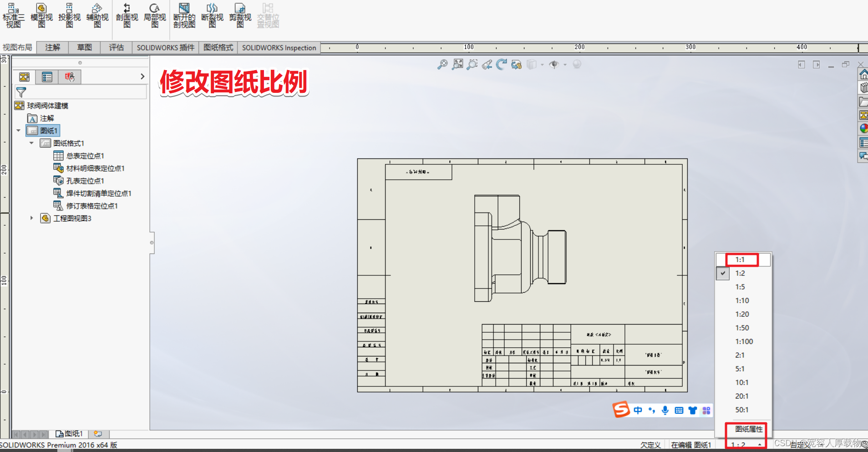The image size is (868, 452).
Task: Click the 图纸1 sheet tab at bottom
Action: coord(69,434)
